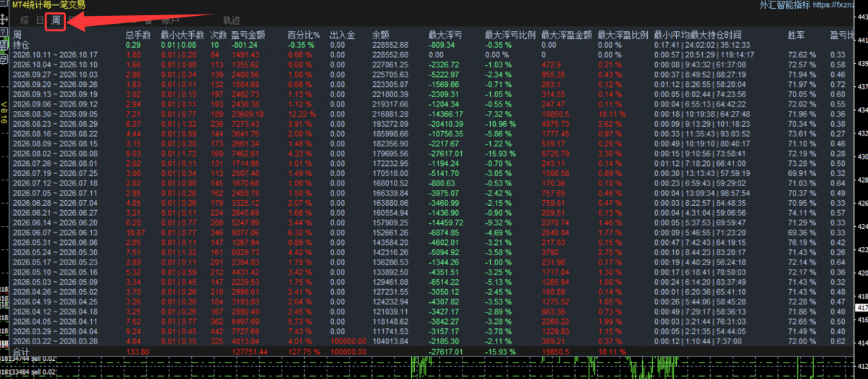This screenshot has height=379, width=868.
Task: Select week 2026.03.22 ~ 2026.03.28
Action: pyautogui.click(x=55, y=341)
